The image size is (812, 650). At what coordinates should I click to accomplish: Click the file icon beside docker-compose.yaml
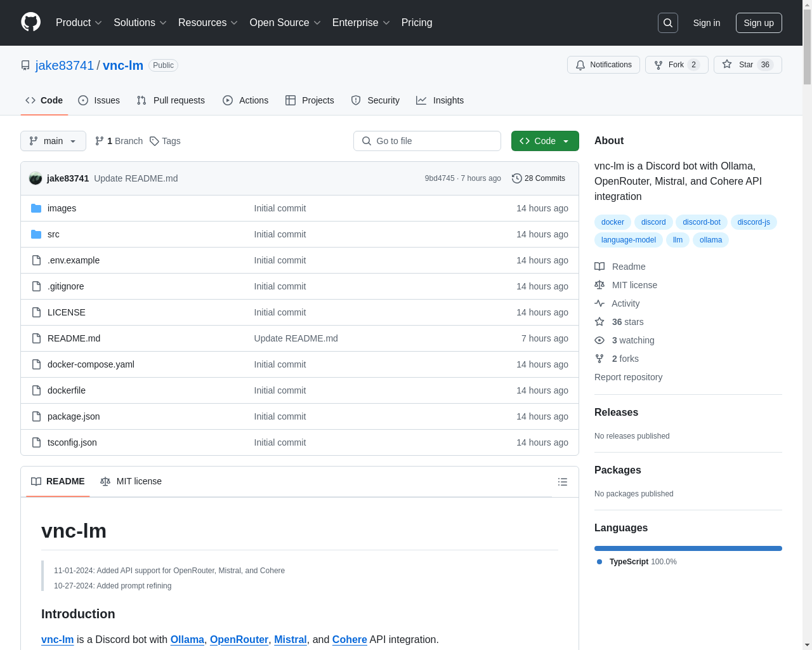tap(36, 364)
